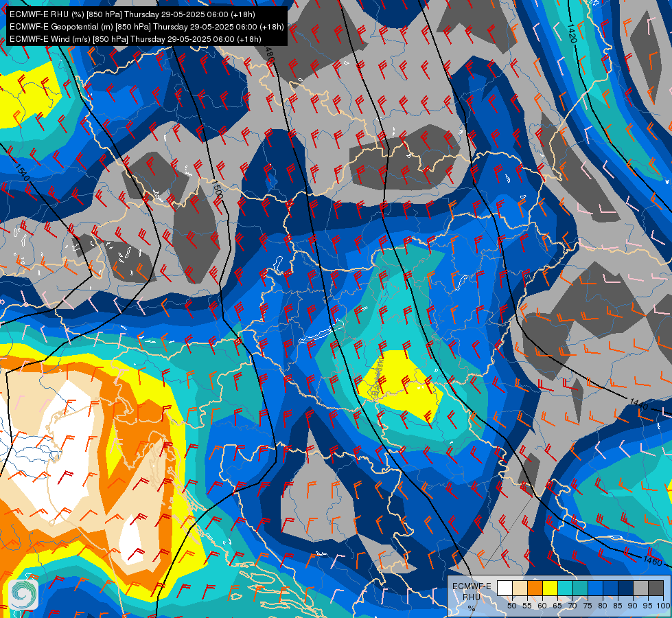Click the legend tick value 60
672x618 pixels.
[542, 606]
